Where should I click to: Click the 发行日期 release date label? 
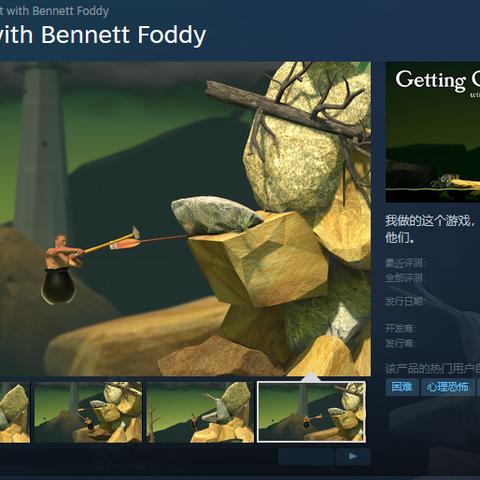tap(404, 301)
